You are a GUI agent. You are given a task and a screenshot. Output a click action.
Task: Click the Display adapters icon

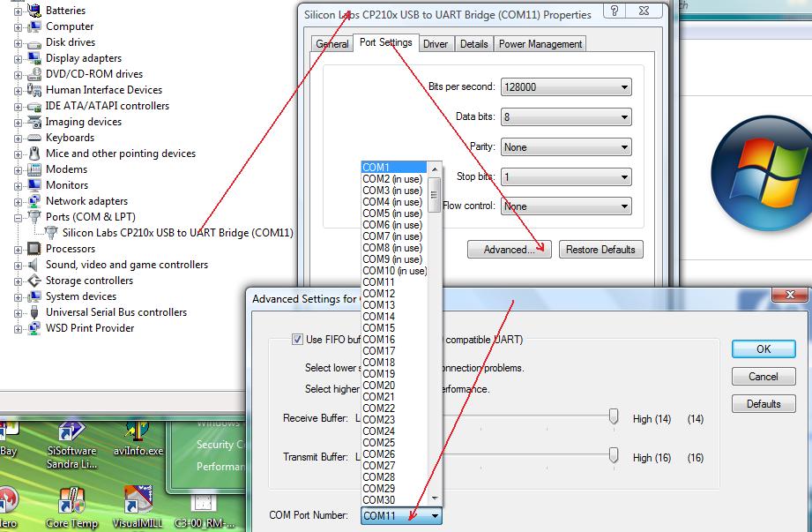click(34, 58)
